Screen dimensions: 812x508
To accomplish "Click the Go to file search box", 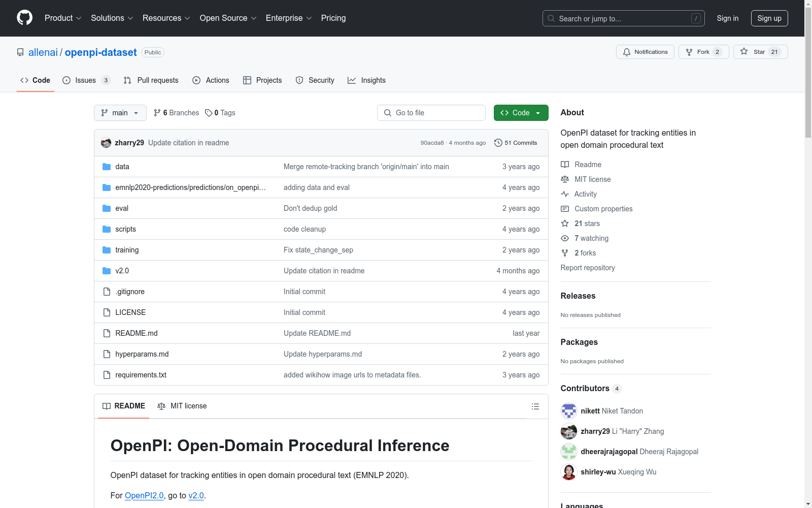I will tap(431, 113).
